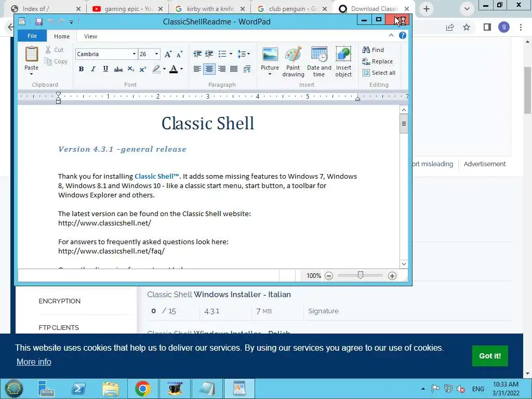Zoom out with the minus button
Screen dimensions: 532x399
pos(329,276)
